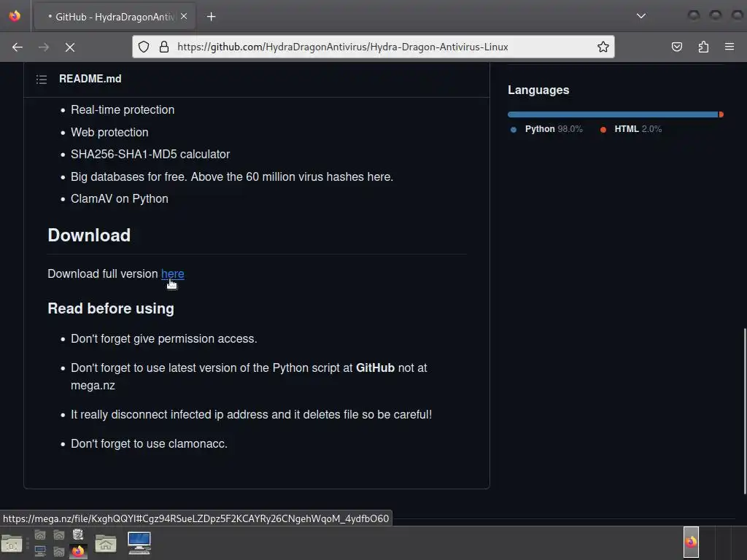Click the Download heading
The width and height of the screenshot is (747, 560).
(x=89, y=236)
